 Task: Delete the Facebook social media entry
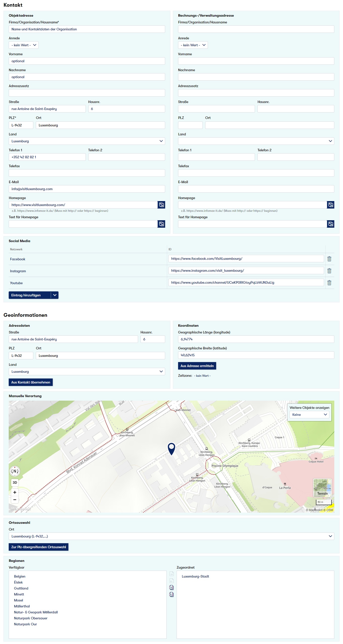point(329,259)
